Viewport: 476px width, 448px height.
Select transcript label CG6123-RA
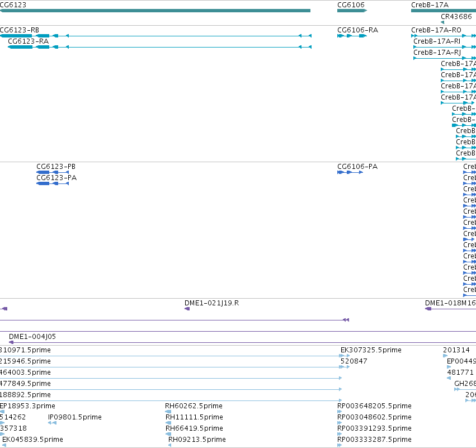28,41
